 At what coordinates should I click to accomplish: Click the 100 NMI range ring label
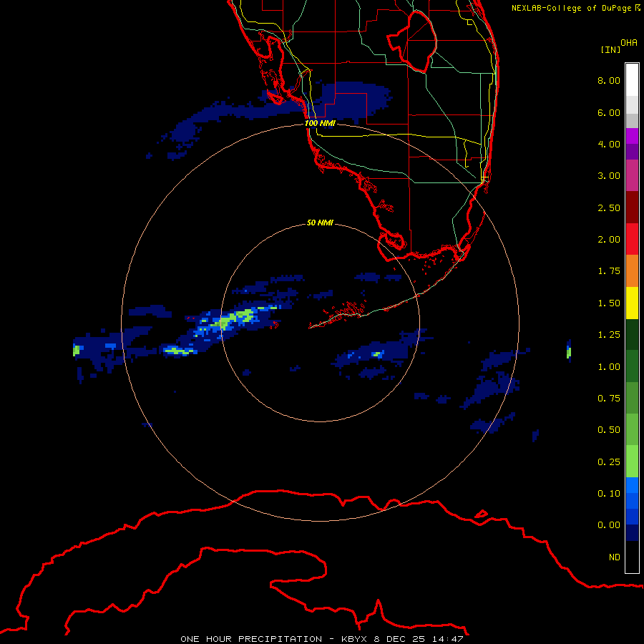coord(320,123)
